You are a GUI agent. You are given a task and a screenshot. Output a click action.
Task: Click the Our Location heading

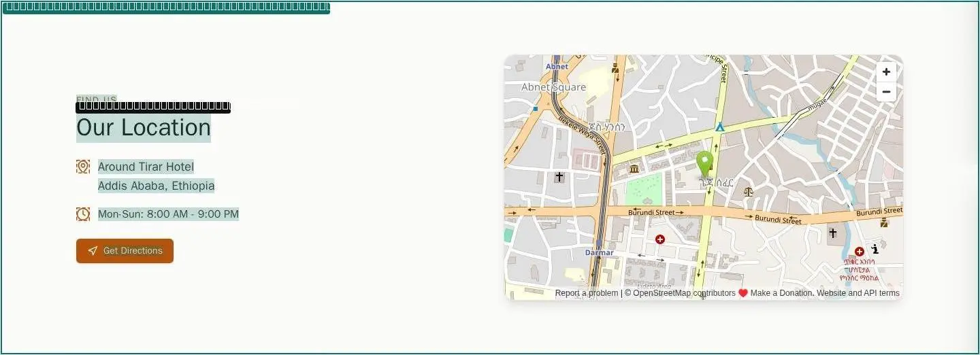point(144,128)
